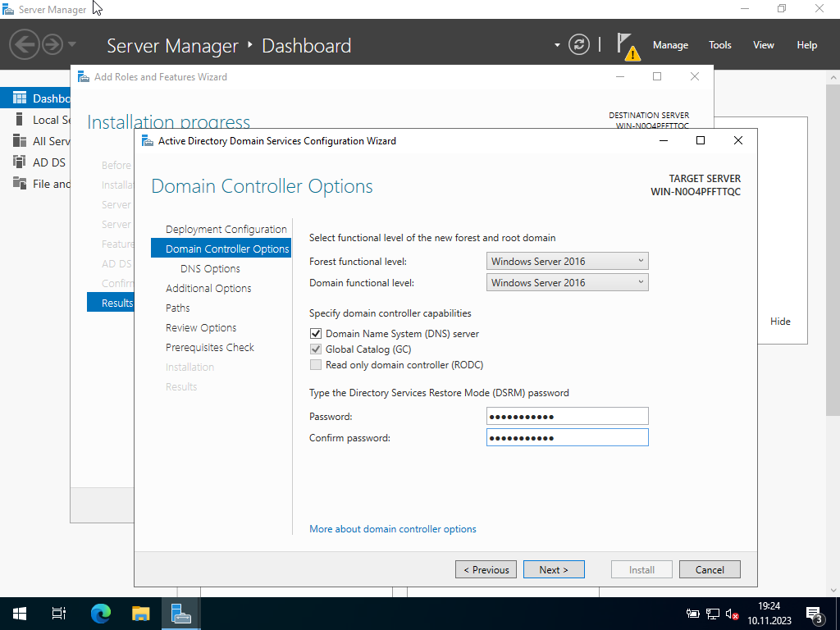Click the Confirm password field
The image size is (840, 630).
567,438
